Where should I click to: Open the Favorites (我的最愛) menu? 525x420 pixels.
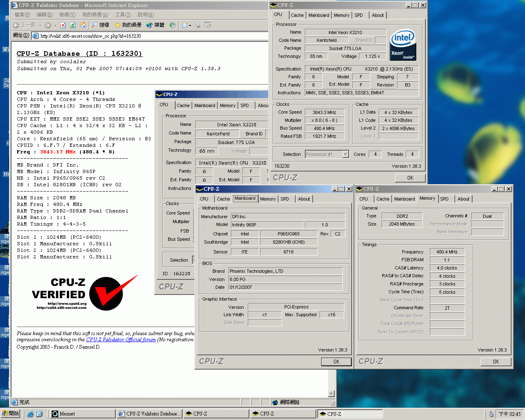tap(95, 15)
